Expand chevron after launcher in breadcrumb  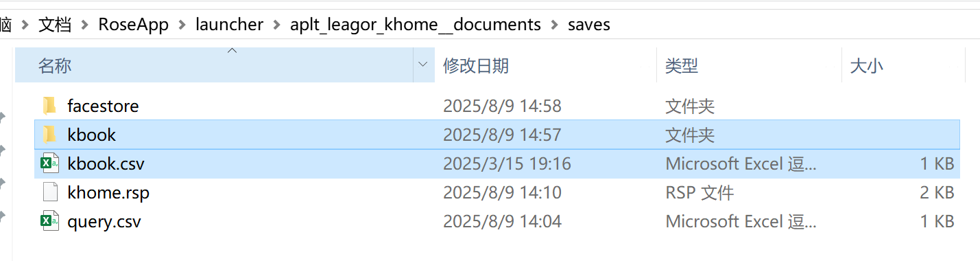pos(276,25)
